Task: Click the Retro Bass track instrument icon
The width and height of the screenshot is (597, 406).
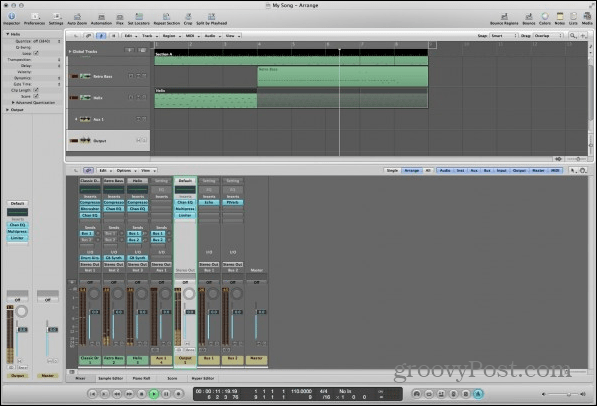Action: [85, 76]
